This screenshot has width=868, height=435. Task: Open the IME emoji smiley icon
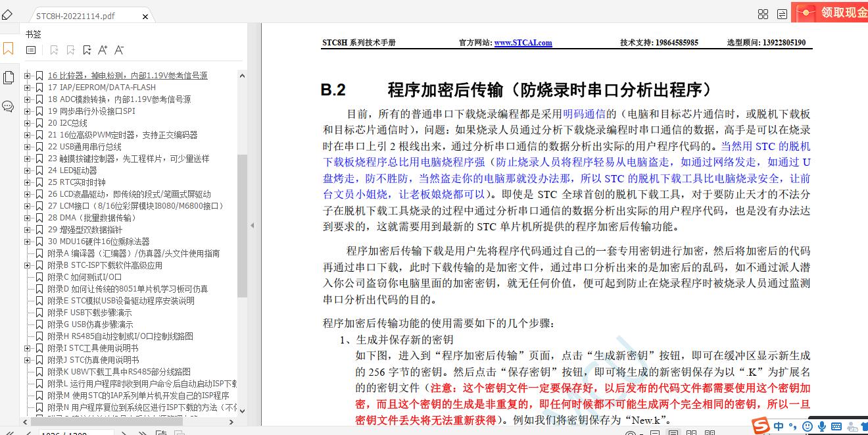pyautogui.click(x=808, y=426)
